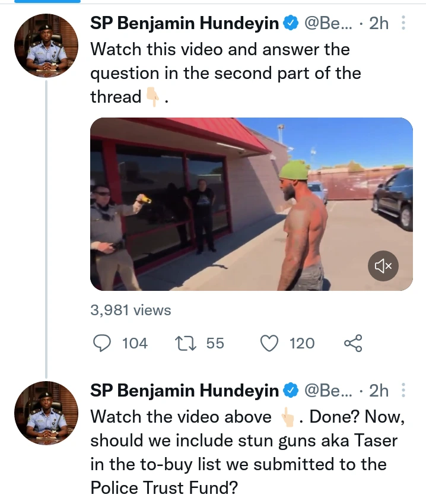Open SP Benjamin Hundeyin name on second tweet

tap(184, 390)
